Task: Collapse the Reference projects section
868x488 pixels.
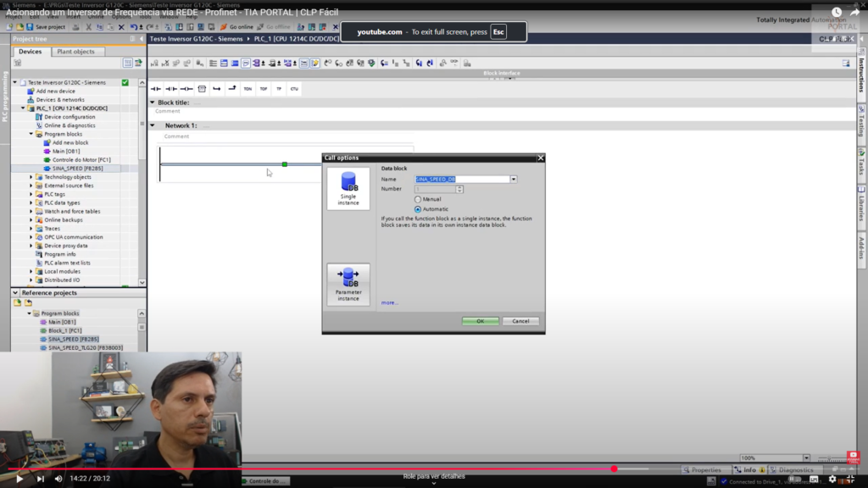Action: pos(15,292)
